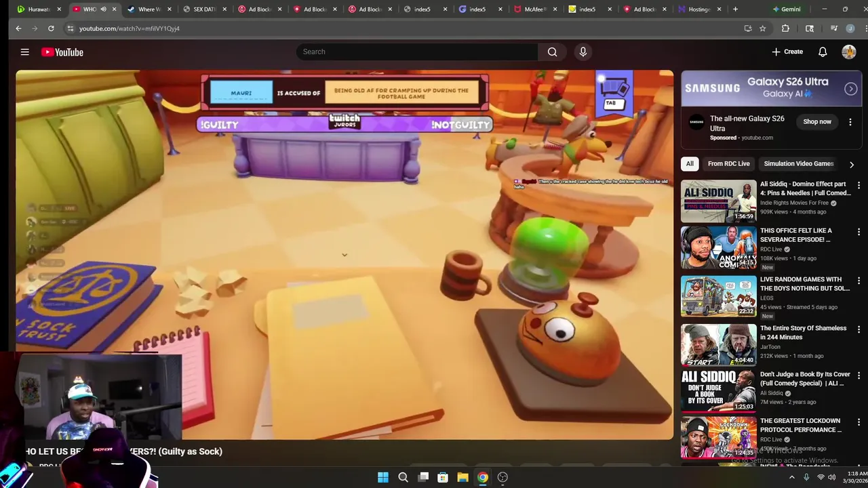The image size is (868, 488).
Task: Open menu for Greatest Lockdown Protocol video
Action: (x=859, y=422)
